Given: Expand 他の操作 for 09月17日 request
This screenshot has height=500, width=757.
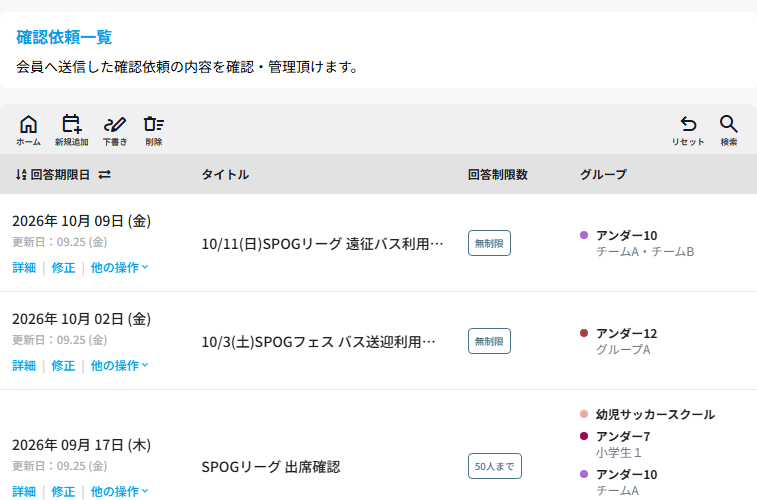Looking at the screenshot, I should click(x=119, y=491).
